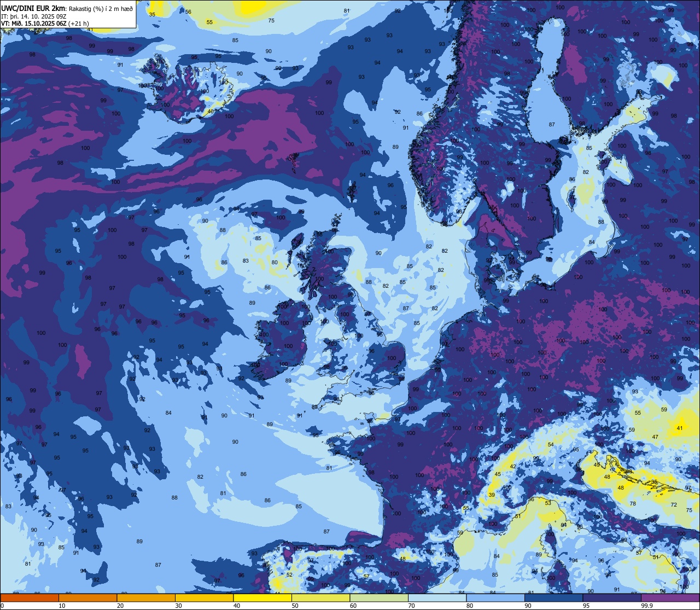
Task: Click the 30–40 golden legend swatch
Action: click(x=204, y=597)
